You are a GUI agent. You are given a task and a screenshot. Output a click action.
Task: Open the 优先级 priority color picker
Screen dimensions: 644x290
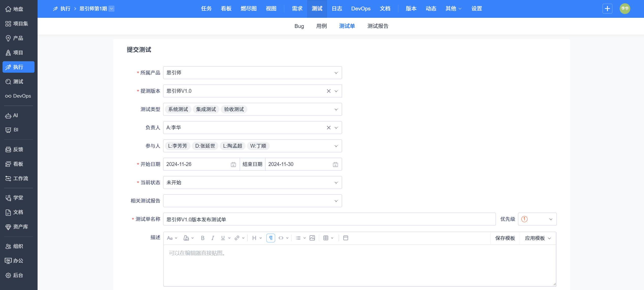[537, 219]
